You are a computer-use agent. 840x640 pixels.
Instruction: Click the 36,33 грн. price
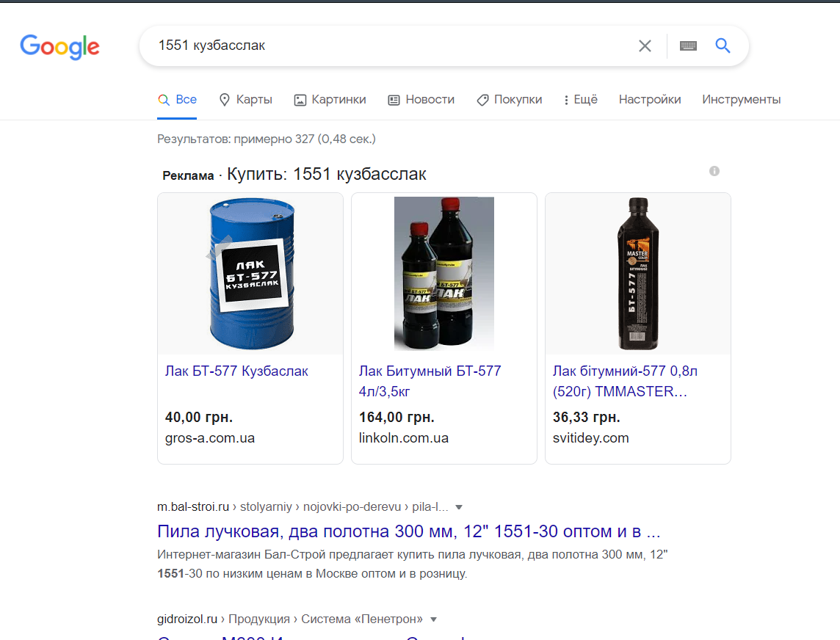click(x=586, y=417)
